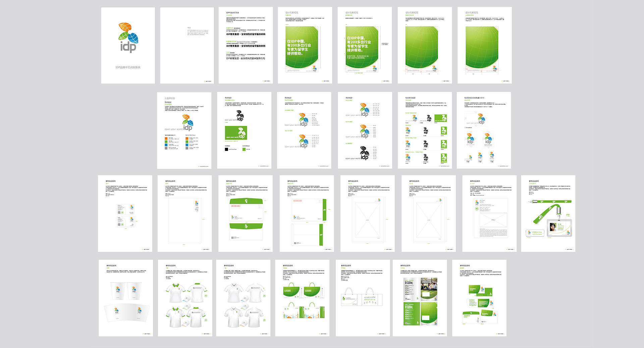Open the business card layout page

(x=125, y=214)
